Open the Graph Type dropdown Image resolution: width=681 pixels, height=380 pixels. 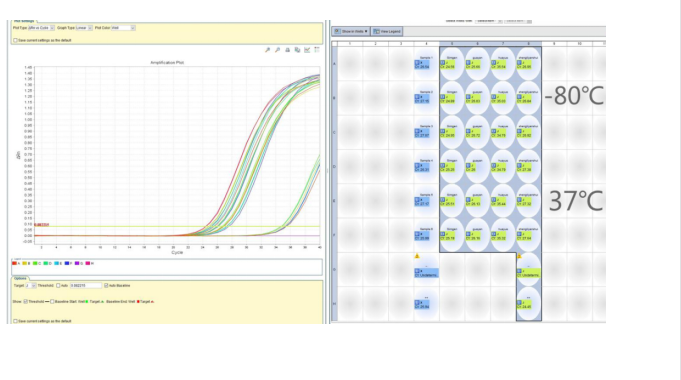pos(84,28)
